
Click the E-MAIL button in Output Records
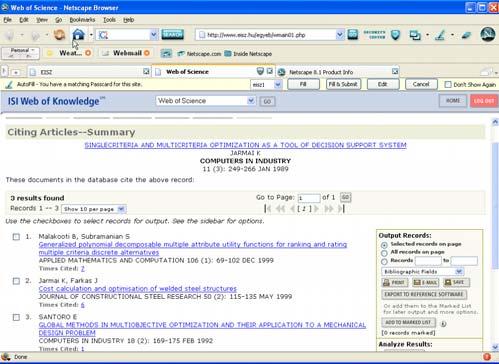tap(426, 283)
